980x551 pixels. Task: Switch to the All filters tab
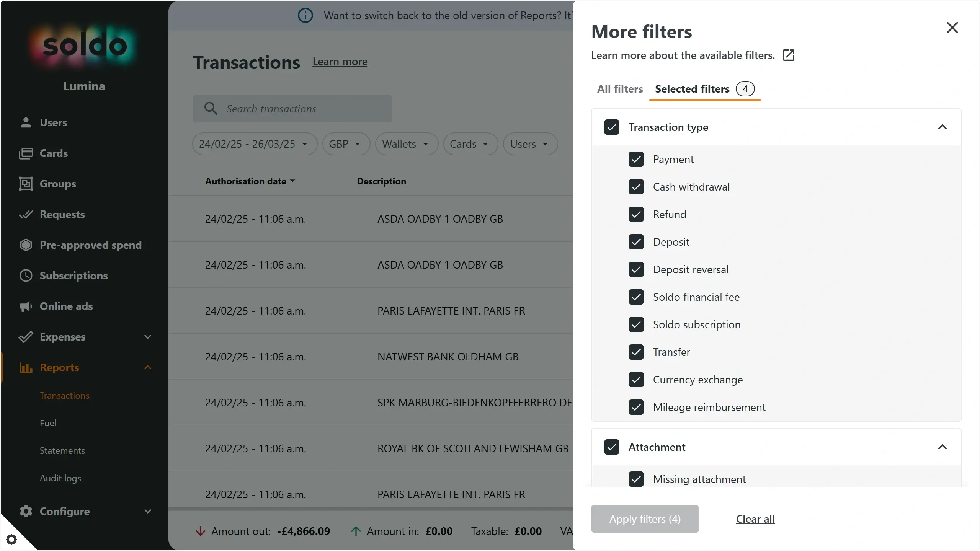click(x=619, y=88)
